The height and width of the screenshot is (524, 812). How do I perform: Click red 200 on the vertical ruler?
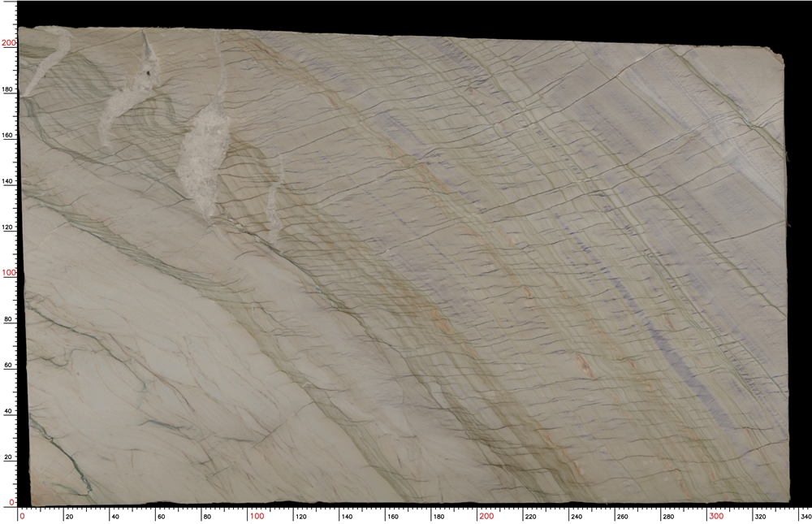point(8,43)
